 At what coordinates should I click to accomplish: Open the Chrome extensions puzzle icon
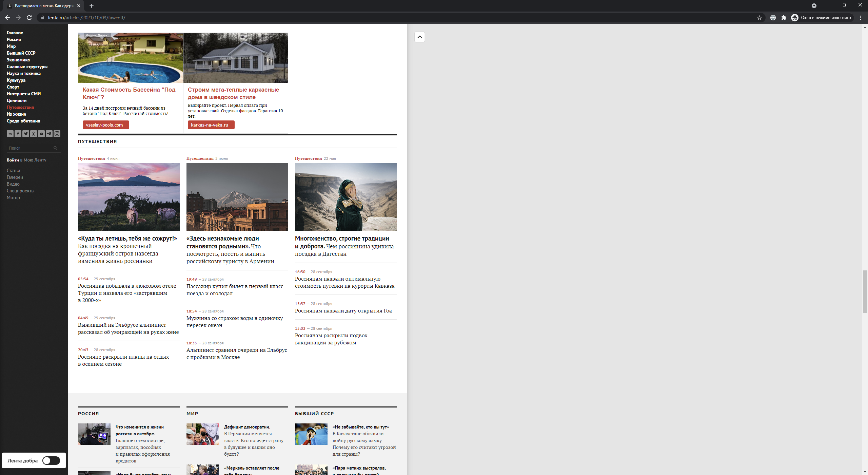(784, 17)
